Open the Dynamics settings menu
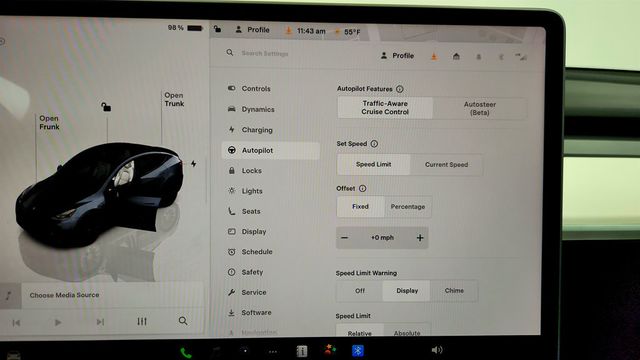This screenshot has height=360, width=640. (251, 109)
